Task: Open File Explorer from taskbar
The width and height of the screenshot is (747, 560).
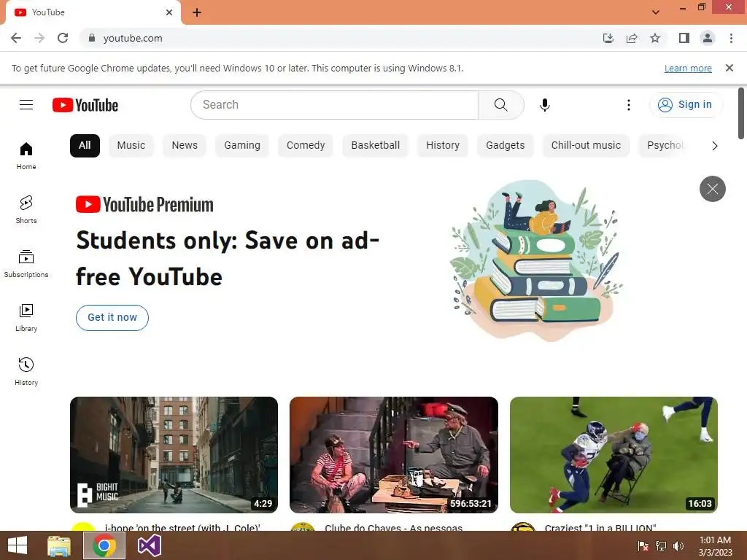Action: 59,545
